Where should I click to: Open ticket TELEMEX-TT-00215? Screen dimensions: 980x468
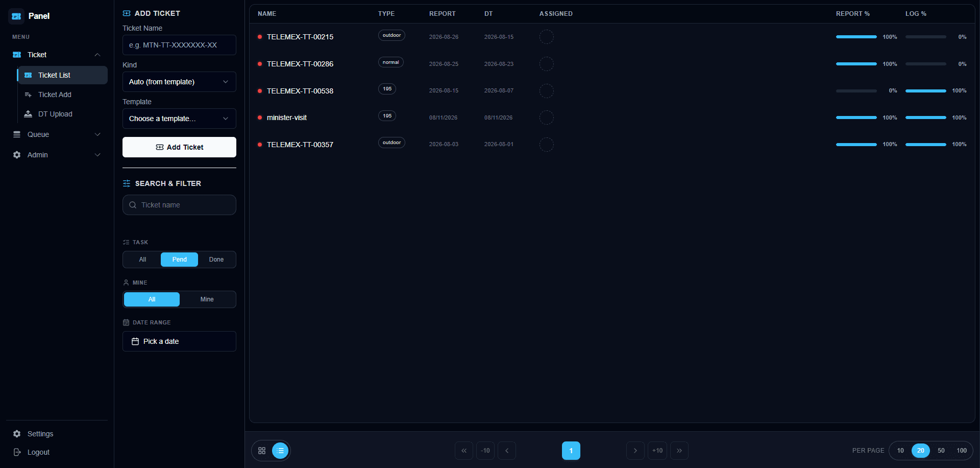coord(300,37)
